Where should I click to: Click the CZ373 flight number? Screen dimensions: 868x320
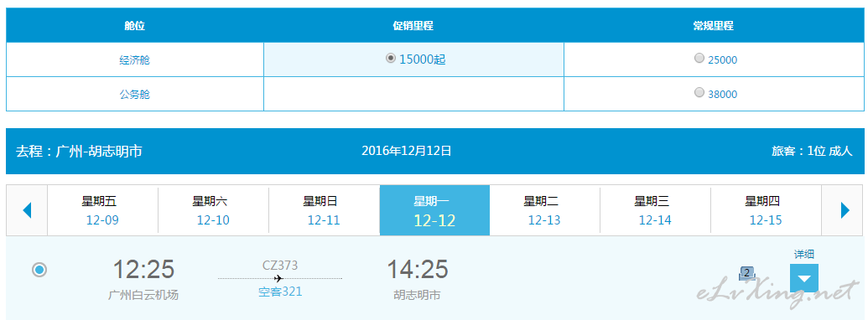tap(280, 266)
